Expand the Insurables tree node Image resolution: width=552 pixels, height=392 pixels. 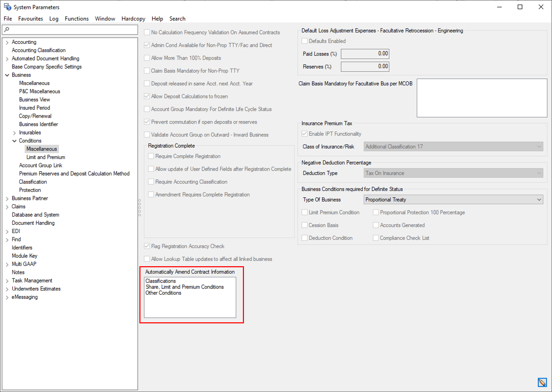tap(14, 133)
